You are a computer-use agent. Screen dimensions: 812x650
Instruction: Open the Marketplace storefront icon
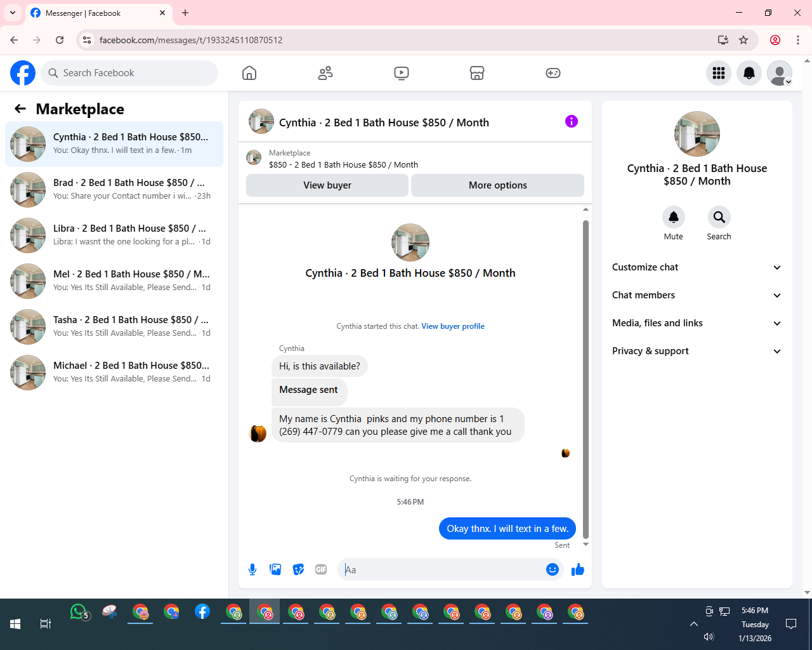tap(477, 73)
